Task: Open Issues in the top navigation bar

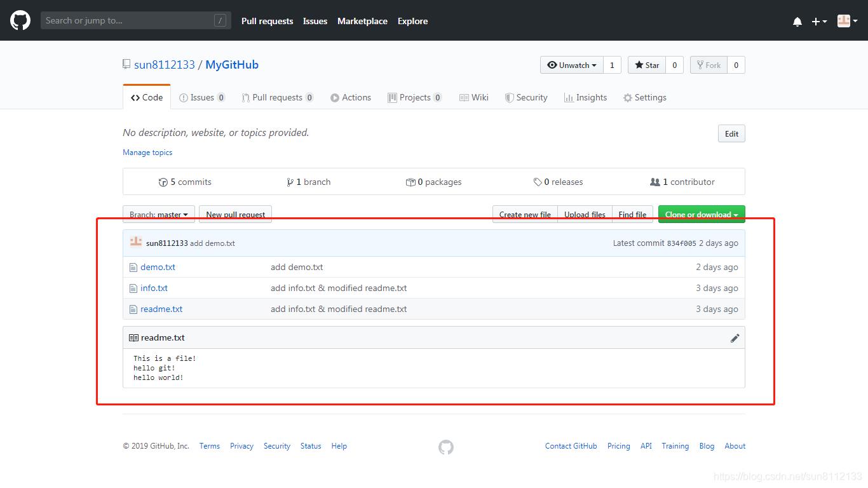Action: tap(315, 21)
